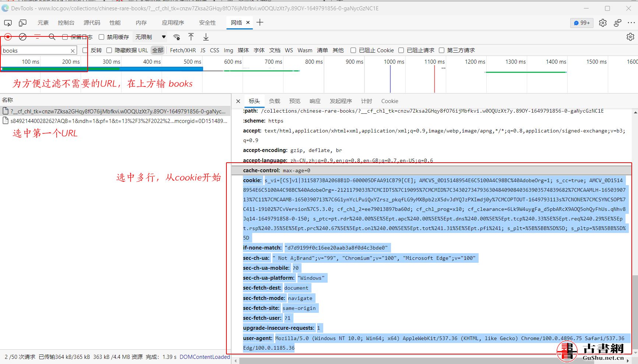
Task: Filter requests by Wasm type
Action: (305, 50)
